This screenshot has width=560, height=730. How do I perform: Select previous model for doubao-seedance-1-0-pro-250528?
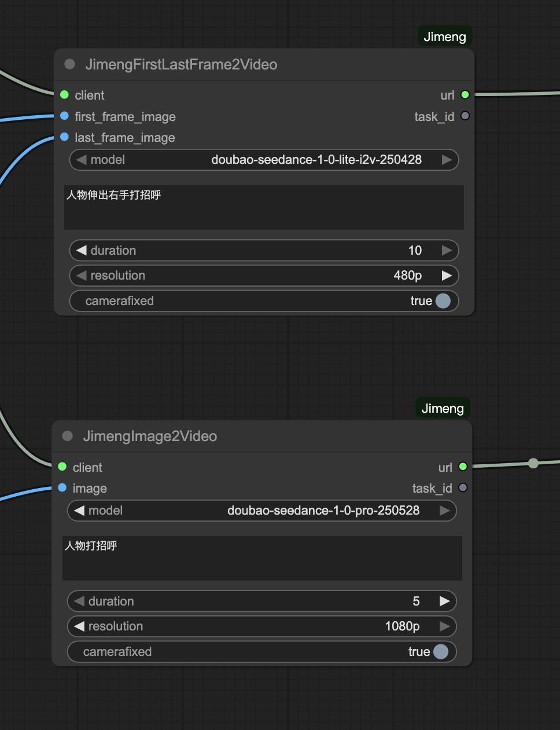click(x=79, y=511)
